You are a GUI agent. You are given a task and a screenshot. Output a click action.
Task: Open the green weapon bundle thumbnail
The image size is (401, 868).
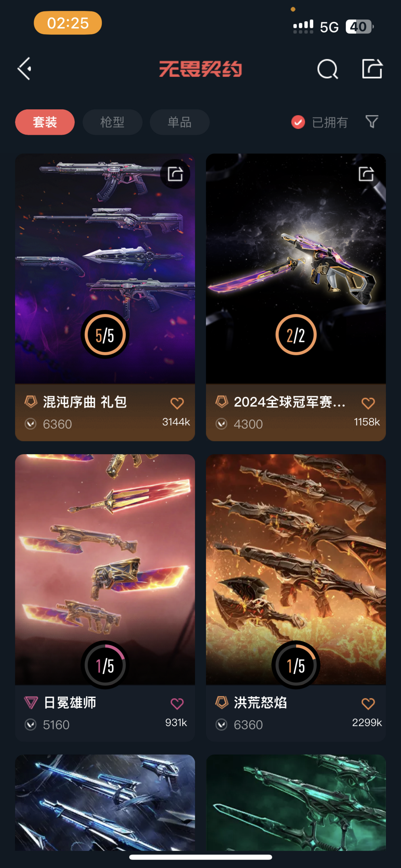(296, 802)
